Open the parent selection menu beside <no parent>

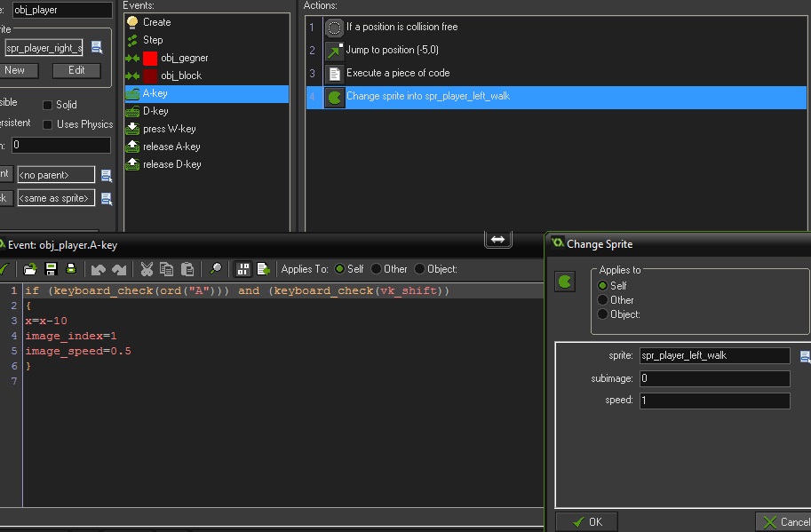107,176
